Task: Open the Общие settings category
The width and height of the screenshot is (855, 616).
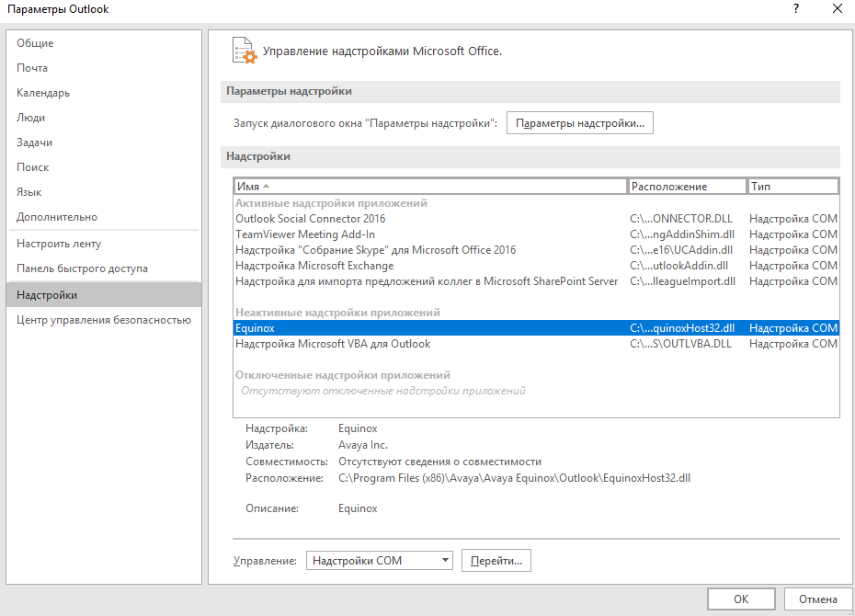Action: (x=35, y=43)
